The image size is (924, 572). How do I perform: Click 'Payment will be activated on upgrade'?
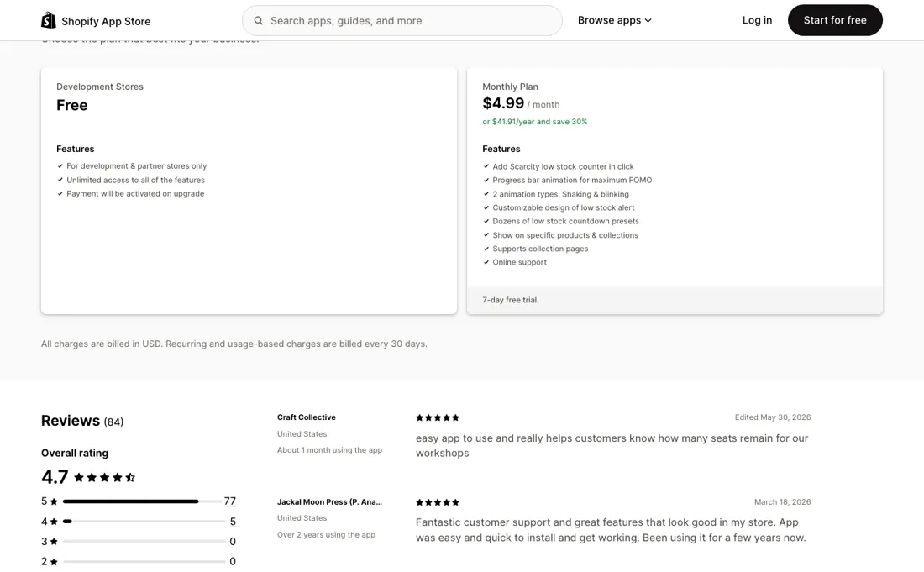click(x=135, y=193)
